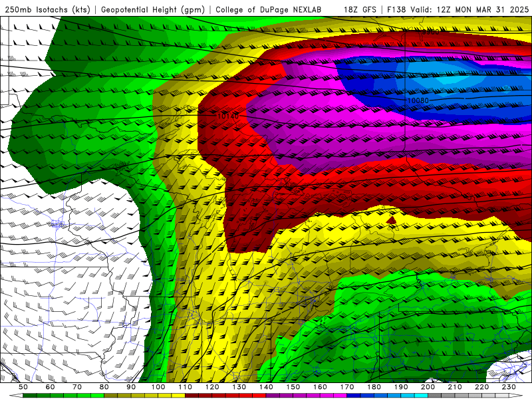The width and height of the screenshot is (532, 399).
Task: Click the 130 legend value
Action: [x=239, y=387]
